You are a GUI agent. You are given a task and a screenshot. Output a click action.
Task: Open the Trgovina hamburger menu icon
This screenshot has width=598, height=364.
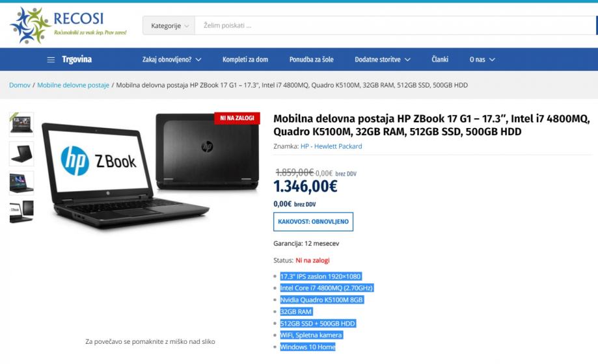[51, 60]
